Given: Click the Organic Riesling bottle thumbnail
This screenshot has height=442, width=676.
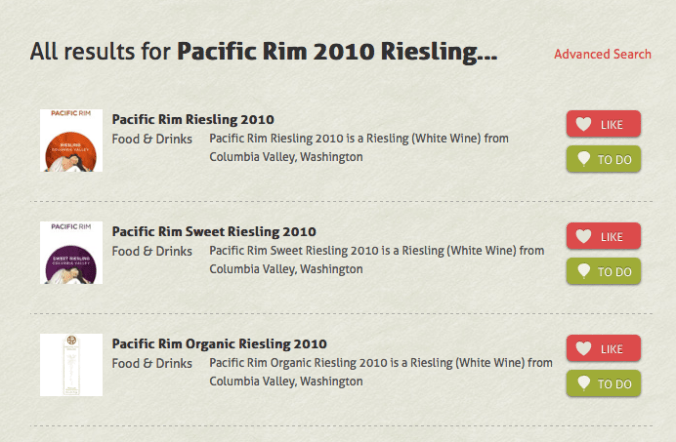Looking at the screenshot, I should click(71, 365).
